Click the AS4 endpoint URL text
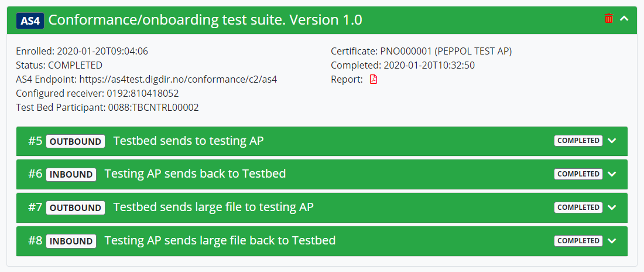Image resolution: width=644 pixels, height=272 pixels. click(x=182, y=79)
